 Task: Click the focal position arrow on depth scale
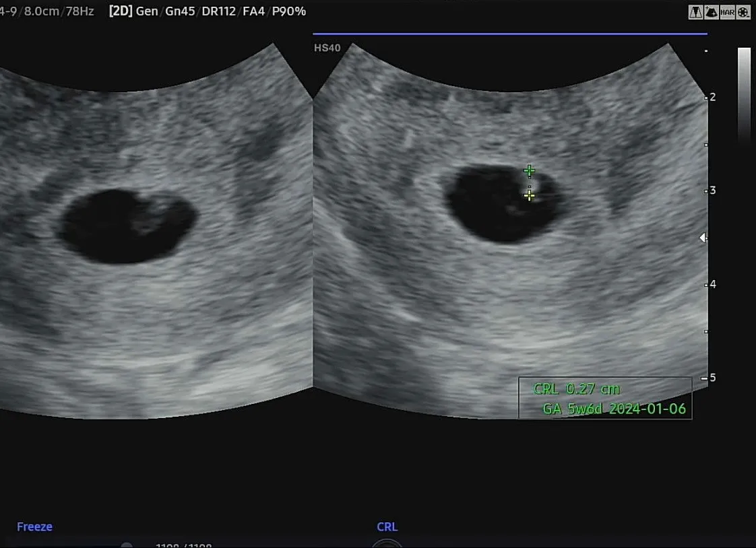tap(703, 238)
